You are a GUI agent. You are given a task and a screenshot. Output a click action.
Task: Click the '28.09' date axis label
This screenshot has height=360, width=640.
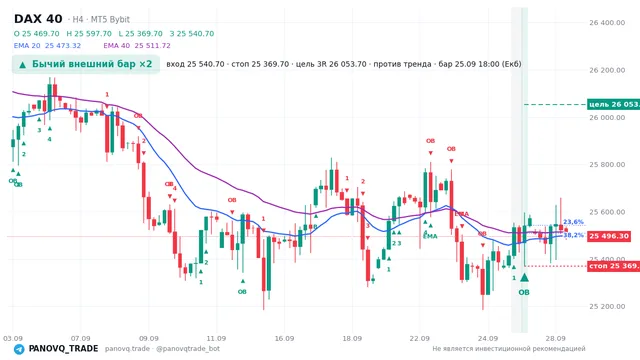(x=556, y=338)
